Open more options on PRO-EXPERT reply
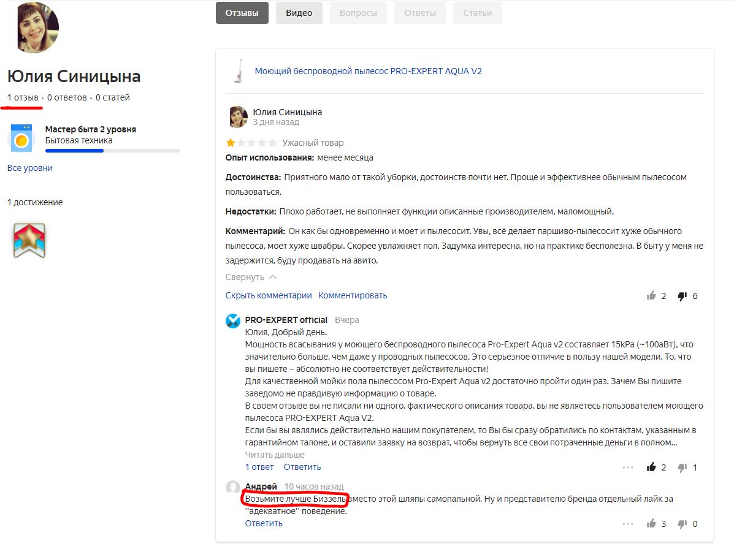Screen dimensions: 734x560 627,467
